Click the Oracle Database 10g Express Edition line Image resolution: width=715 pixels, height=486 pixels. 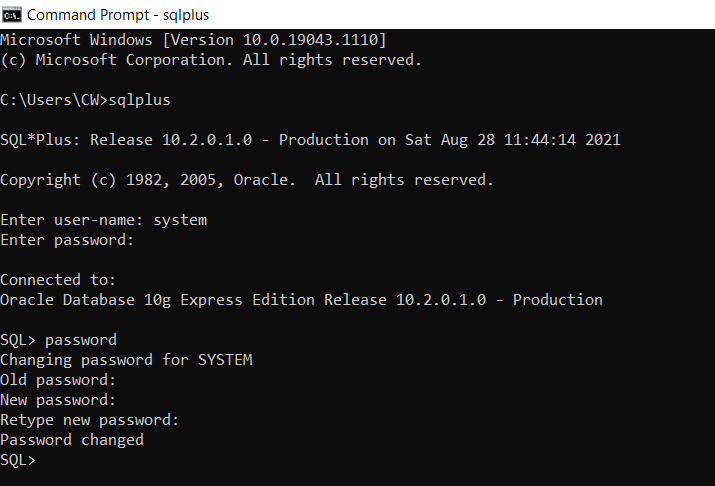point(301,300)
